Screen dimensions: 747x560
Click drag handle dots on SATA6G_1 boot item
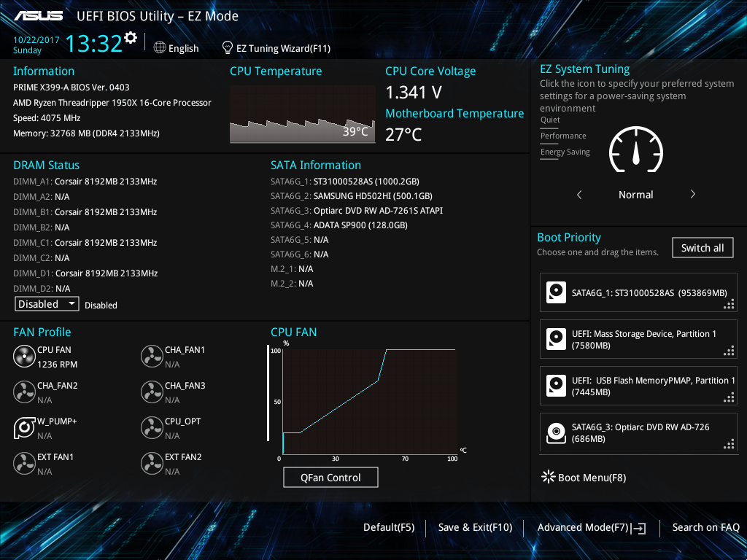(729, 304)
